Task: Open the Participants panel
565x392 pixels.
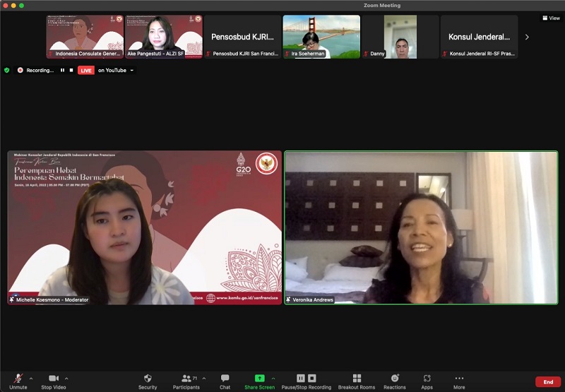Action: point(186,381)
